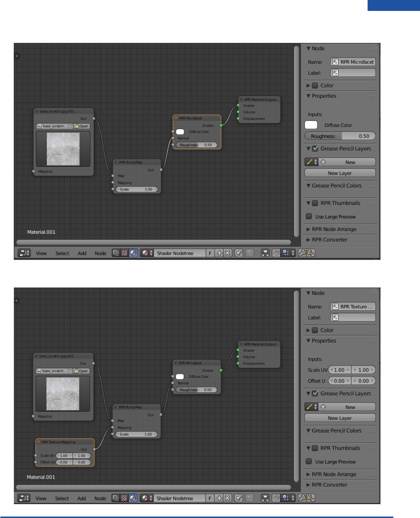Open Node menu in upper node editor

coord(100,253)
